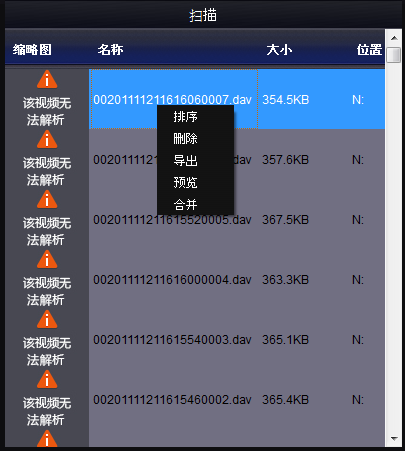The height and width of the screenshot is (451, 405).
Task: Click warning icon beside the 365.1KB file
Action: (x=47, y=319)
